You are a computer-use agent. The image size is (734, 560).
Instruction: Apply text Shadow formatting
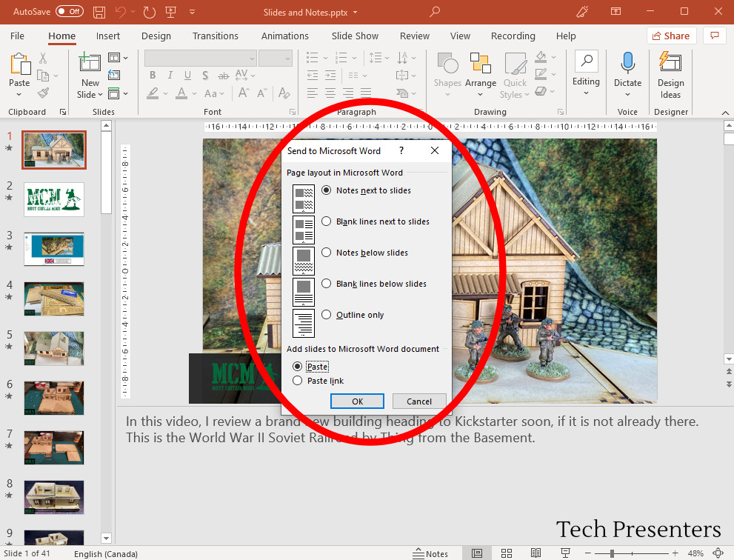coord(205,76)
